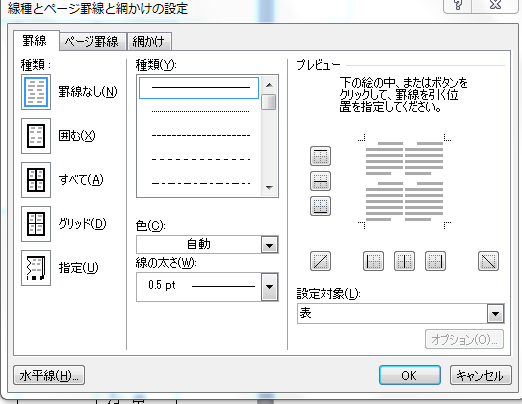The width and height of the screenshot is (522, 404).
Task: Toggle the top border preview button
Action: (320, 156)
